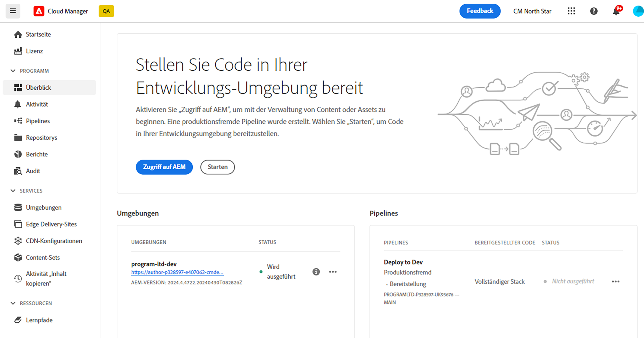Image resolution: width=644 pixels, height=338 pixels.
Task: Open more actions for Deploy to Dev pipeline
Action: pos(615,282)
